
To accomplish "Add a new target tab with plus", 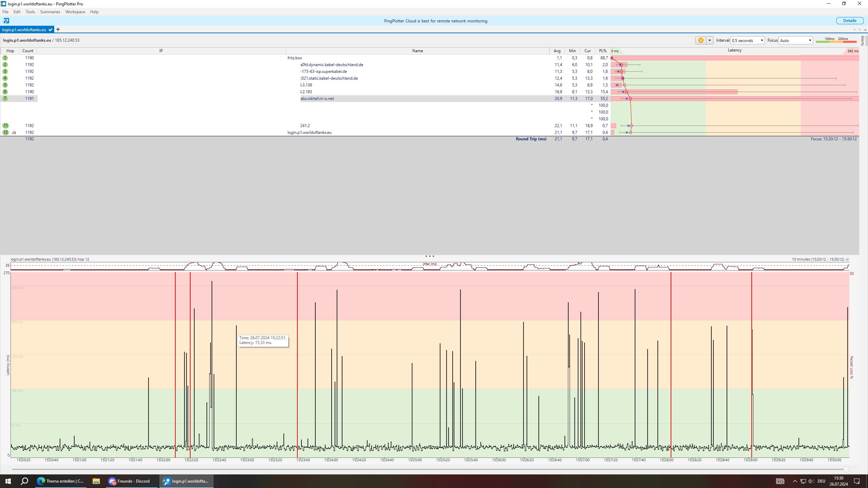I will coord(58,29).
